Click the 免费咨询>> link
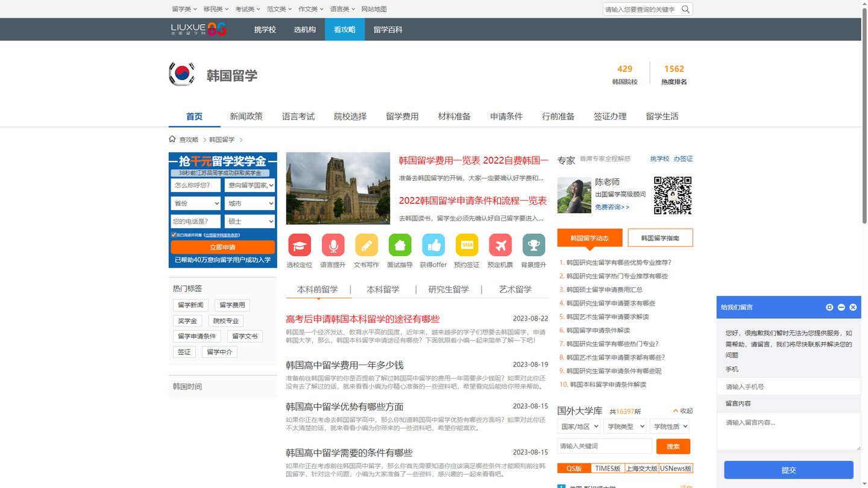This screenshot has width=868, height=488. pos(612,207)
